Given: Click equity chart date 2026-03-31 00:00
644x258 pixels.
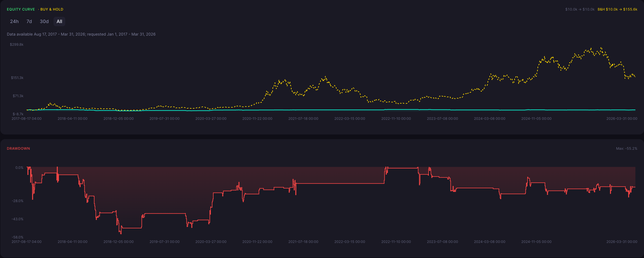Looking at the screenshot, I should click(x=622, y=119).
